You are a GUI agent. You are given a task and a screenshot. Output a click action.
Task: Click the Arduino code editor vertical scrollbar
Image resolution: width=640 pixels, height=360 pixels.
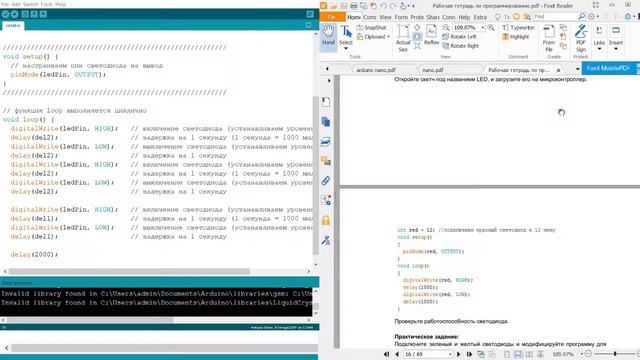pos(316,176)
